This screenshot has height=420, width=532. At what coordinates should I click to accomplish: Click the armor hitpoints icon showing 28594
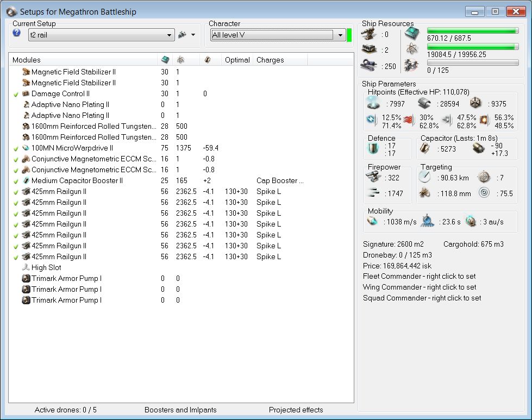pyautogui.click(x=424, y=103)
